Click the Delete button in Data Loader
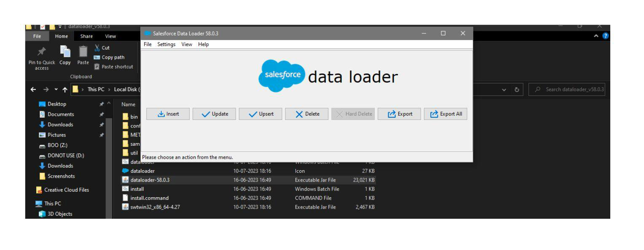Image resolution: width=644 pixels, height=250 pixels. pyautogui.click(x=306, y=114)
